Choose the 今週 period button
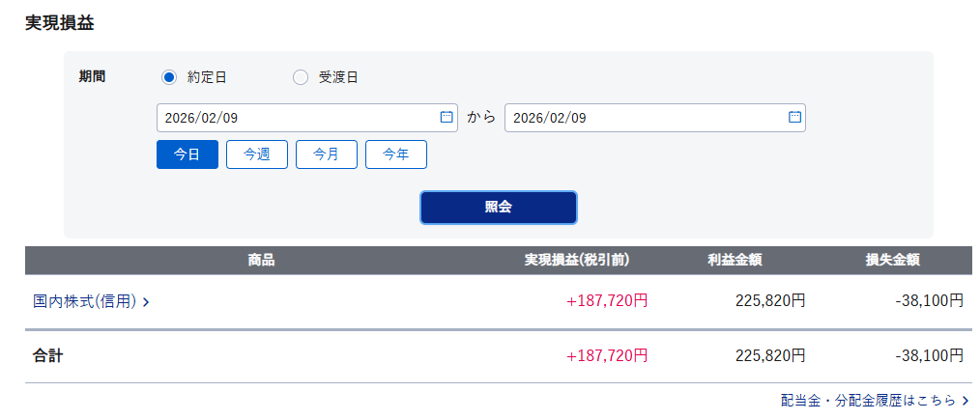This screenshot has height=420, width=980. point(257,154)
